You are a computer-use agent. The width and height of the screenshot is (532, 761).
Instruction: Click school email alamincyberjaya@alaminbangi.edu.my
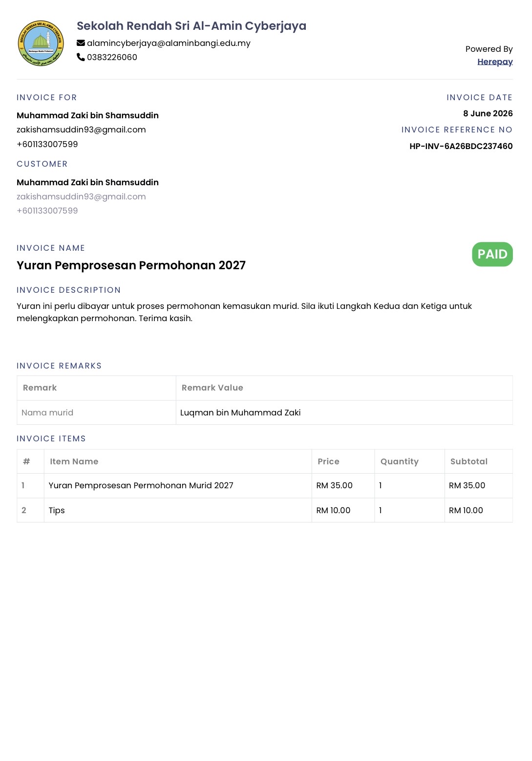(169, 43)
